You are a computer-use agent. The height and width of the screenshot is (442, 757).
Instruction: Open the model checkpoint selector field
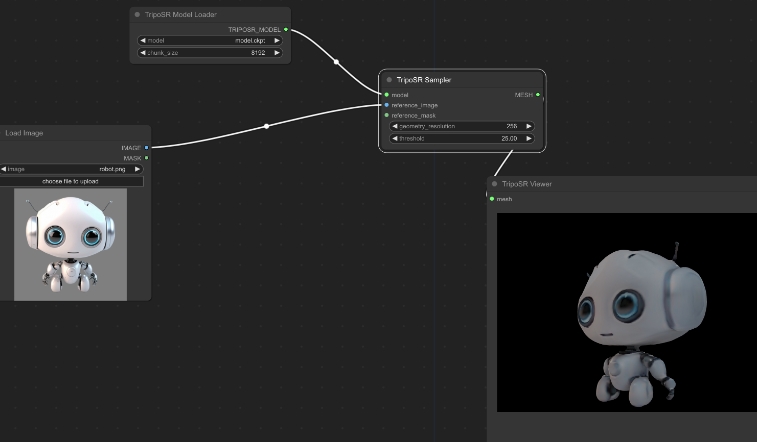click(210, 41)
